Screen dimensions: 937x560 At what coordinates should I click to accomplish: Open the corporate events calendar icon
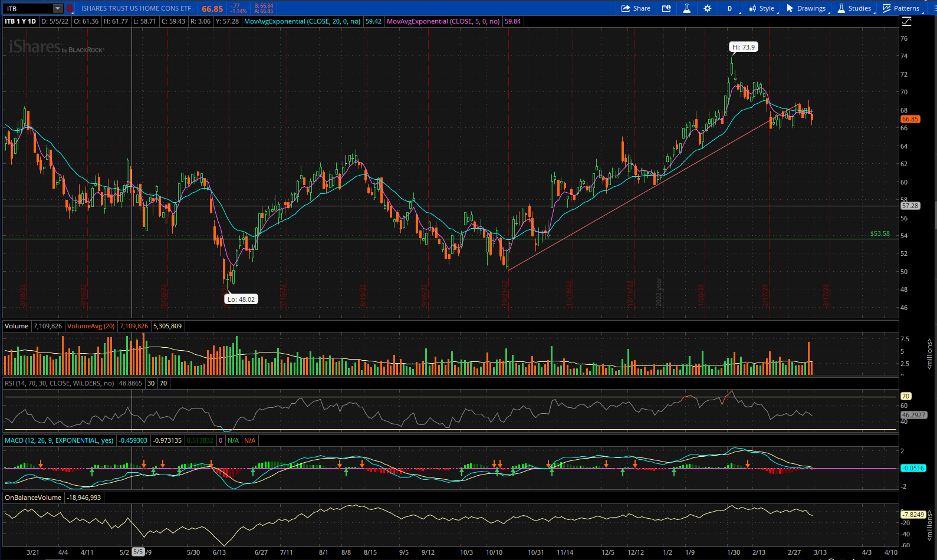click(x=666, y=8)
